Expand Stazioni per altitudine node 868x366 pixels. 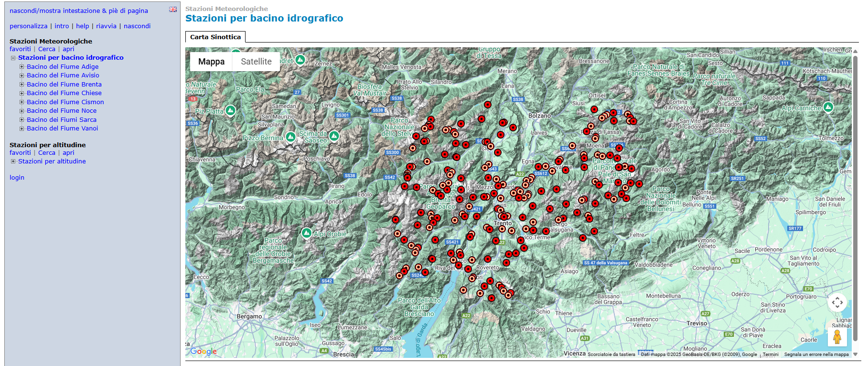click(x=13, y=161)
